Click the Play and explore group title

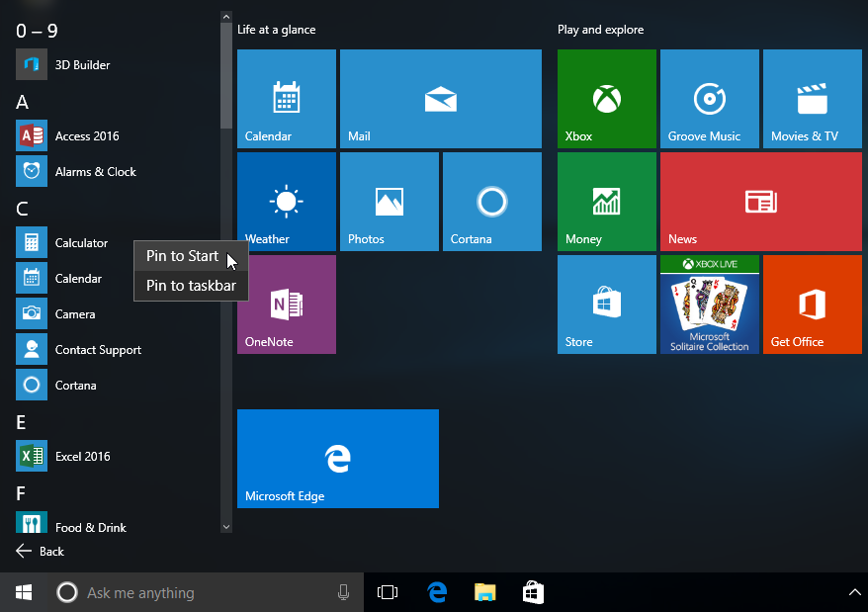point(601,30)
